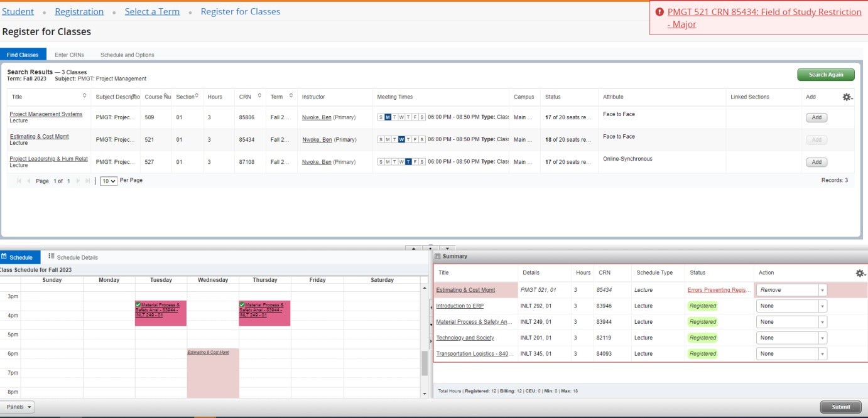The image size is (868, 418).
Task: Open the Panels dropdown button
Action: coord(18,407)
